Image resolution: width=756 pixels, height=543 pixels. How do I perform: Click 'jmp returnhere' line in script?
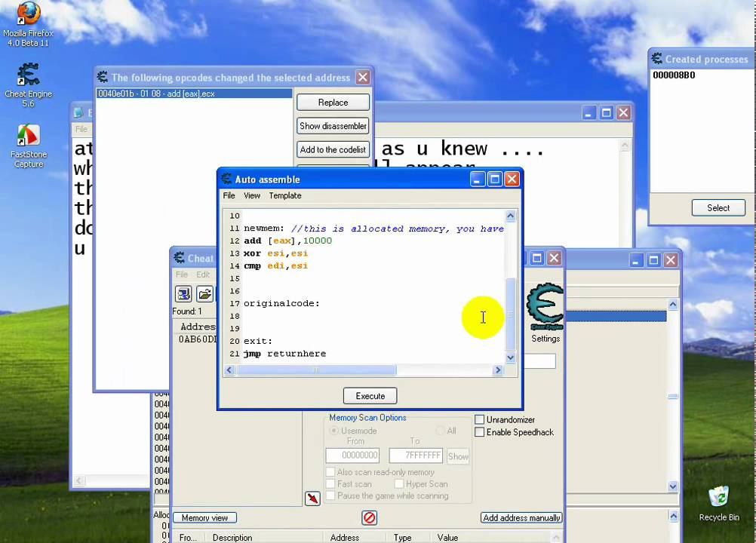click(284, 354)
